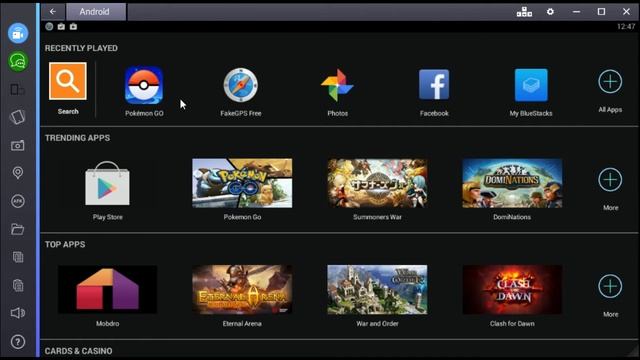Open the Clash for Dawn thumbnail
Image resolution: width=640 pixels, height=360 pixels.
tap(512, 289)
